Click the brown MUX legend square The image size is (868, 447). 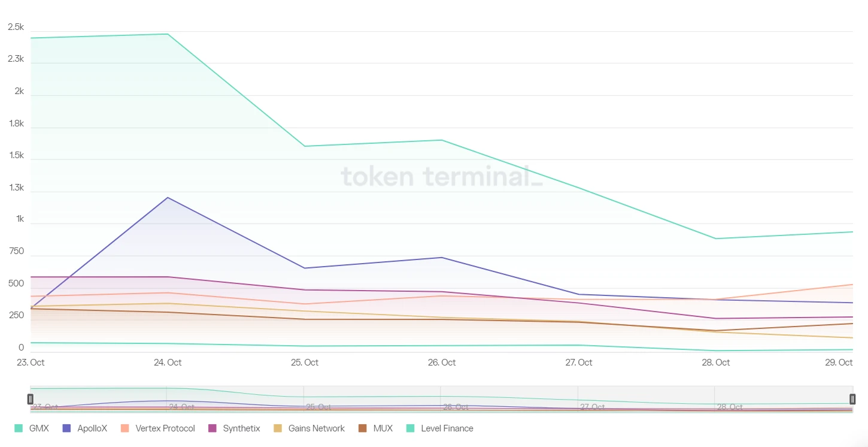(x=362, y=428)
